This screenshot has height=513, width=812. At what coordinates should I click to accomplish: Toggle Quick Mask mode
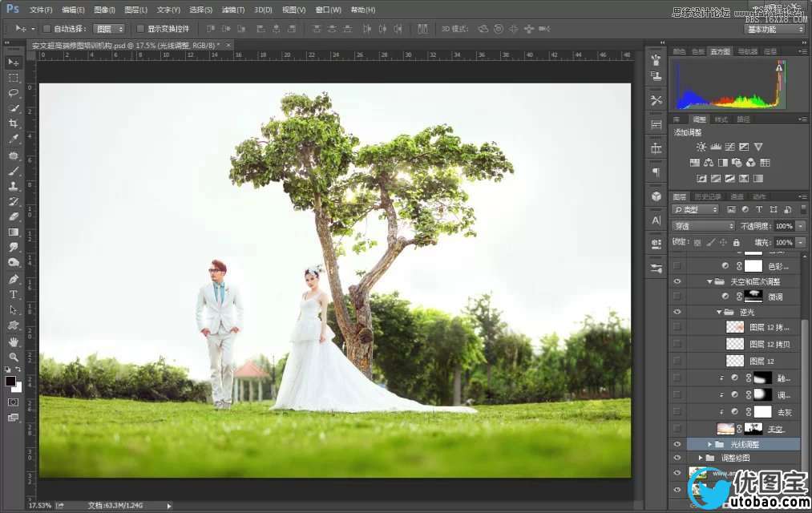tap(14, 402)
